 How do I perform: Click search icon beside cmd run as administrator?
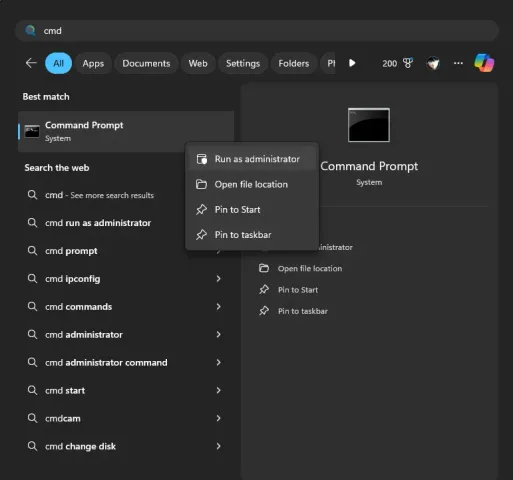32,223
